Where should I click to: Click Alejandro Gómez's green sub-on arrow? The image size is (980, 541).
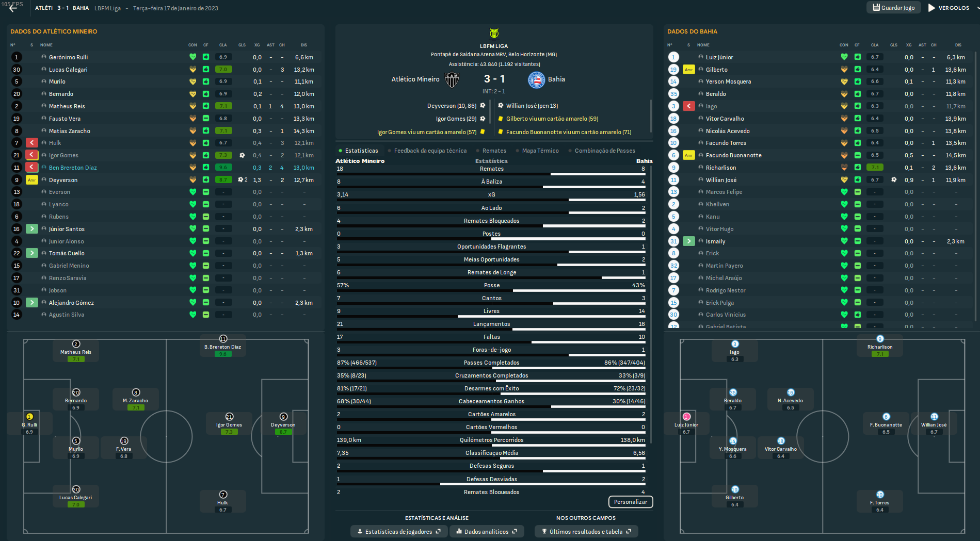(32, 303)
